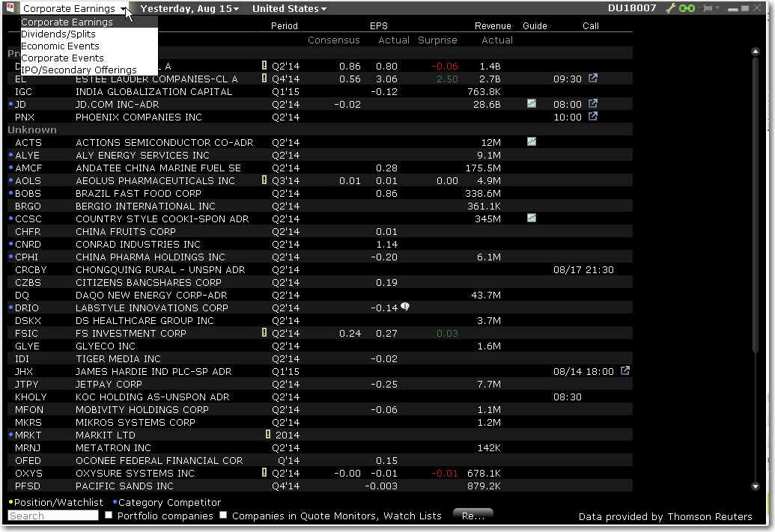
Task: Click the alert icon beside the 0.86 consensus row
Action: pyautogui.click(x=264, y=65)
